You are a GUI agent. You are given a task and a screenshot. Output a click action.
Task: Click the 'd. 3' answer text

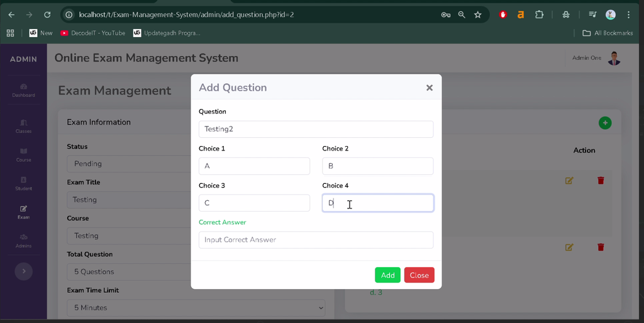(x=376, y=293)
